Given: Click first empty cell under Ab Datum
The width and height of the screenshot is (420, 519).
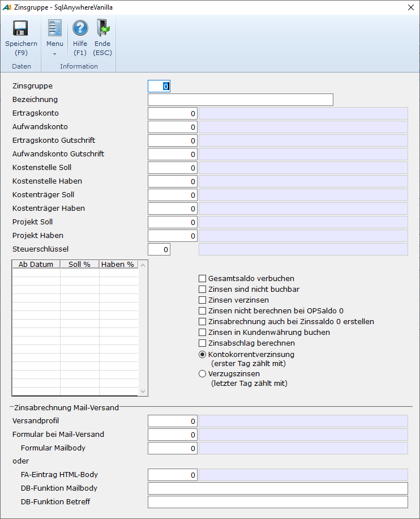Looking at the screenshot, I should (x=36, y=273).
